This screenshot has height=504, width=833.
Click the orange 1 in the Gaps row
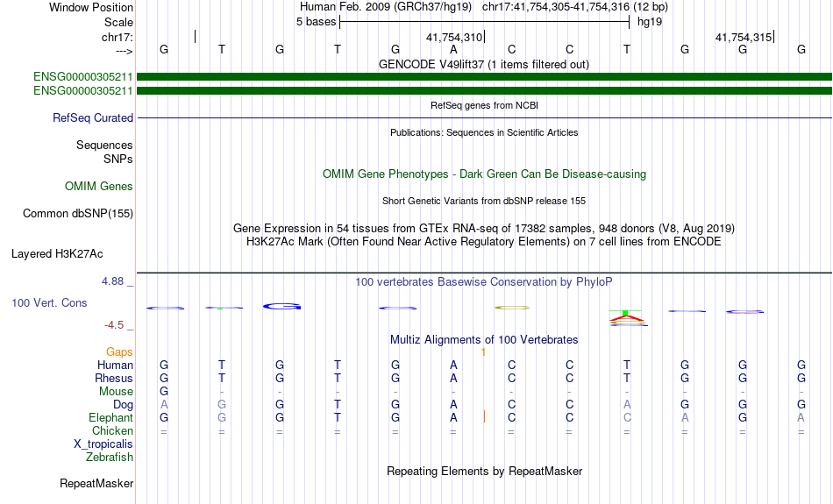click(x=483, y=352)
